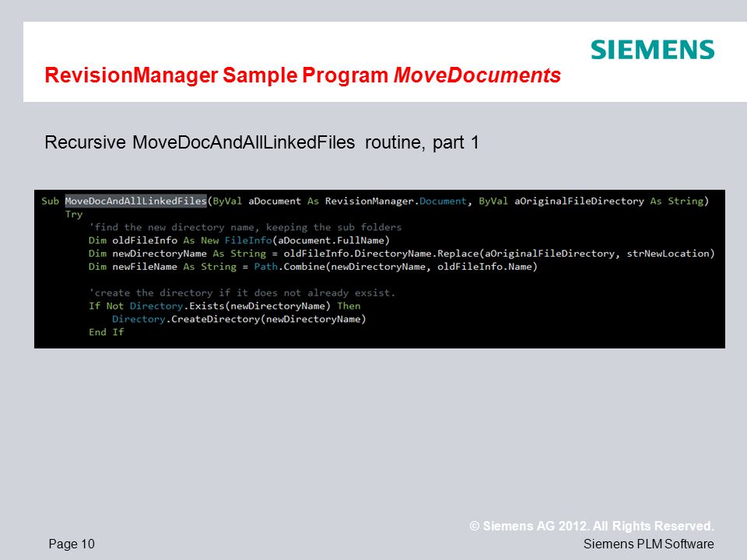Click the comment 'find the new directory name
747x560 pixels.
[x=245, y=227]
